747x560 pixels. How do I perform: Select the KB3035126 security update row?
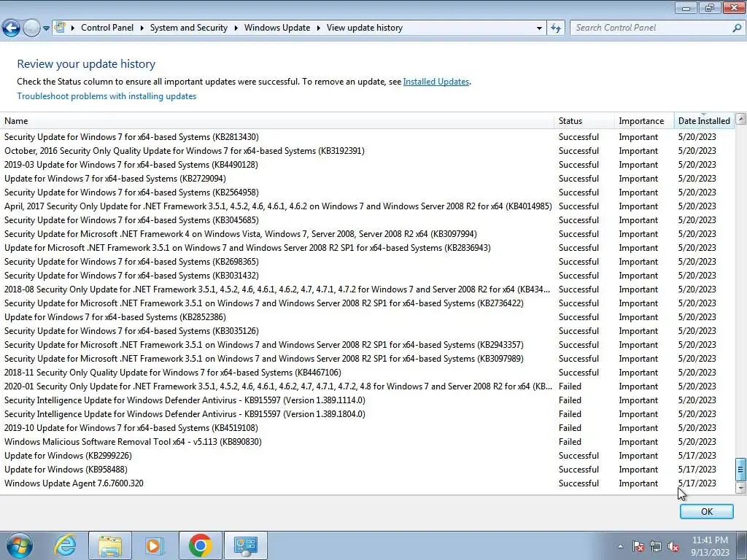pos(367,331)
